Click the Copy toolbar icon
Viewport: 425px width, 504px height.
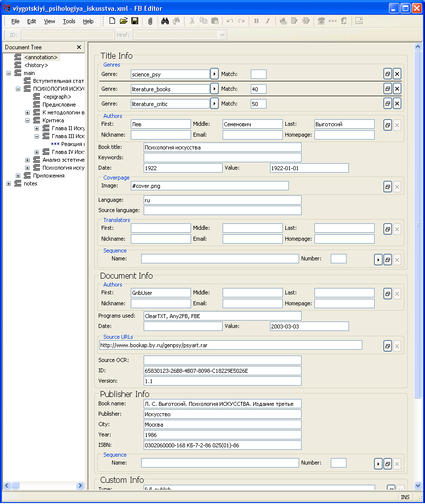click(203, 21)
